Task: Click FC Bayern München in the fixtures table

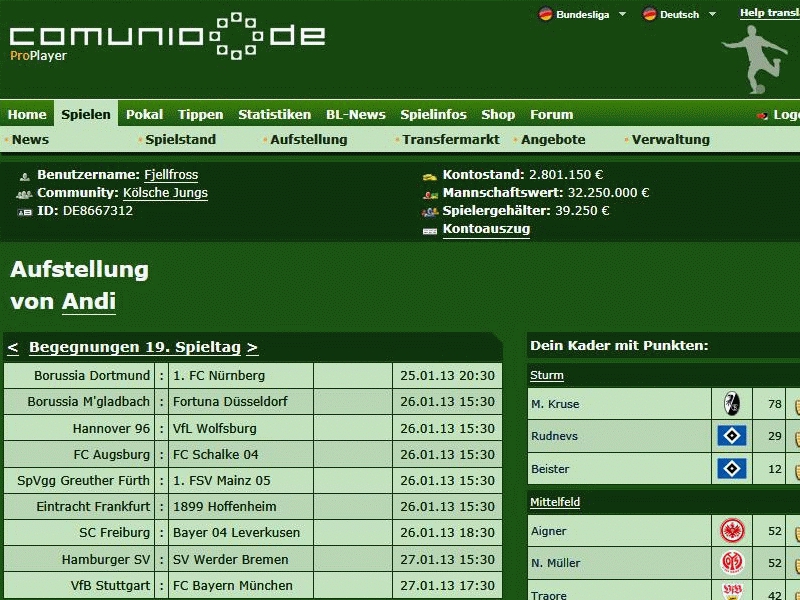Action: click(x=233, y=586)
